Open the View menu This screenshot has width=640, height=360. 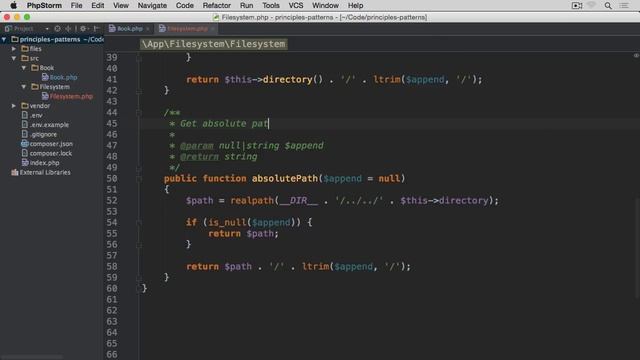121,5
